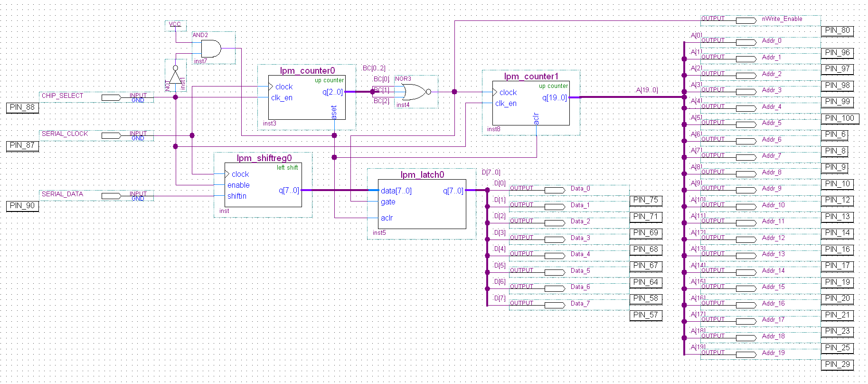Screen dimensions: 868x384
Task: Click the A[19..0] bus label
Action: 647,90
